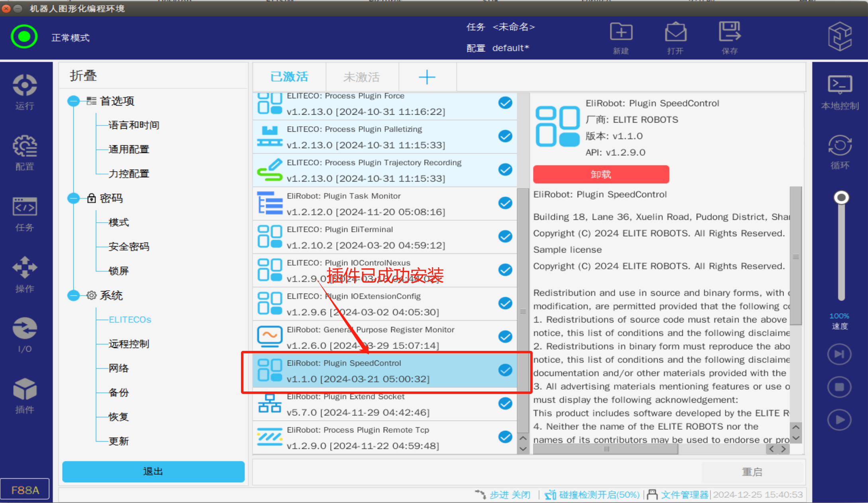Click the file manager icon in status bar
This screenshot has width=868, height=503.
pyautogui.click(x=652, y=495)
